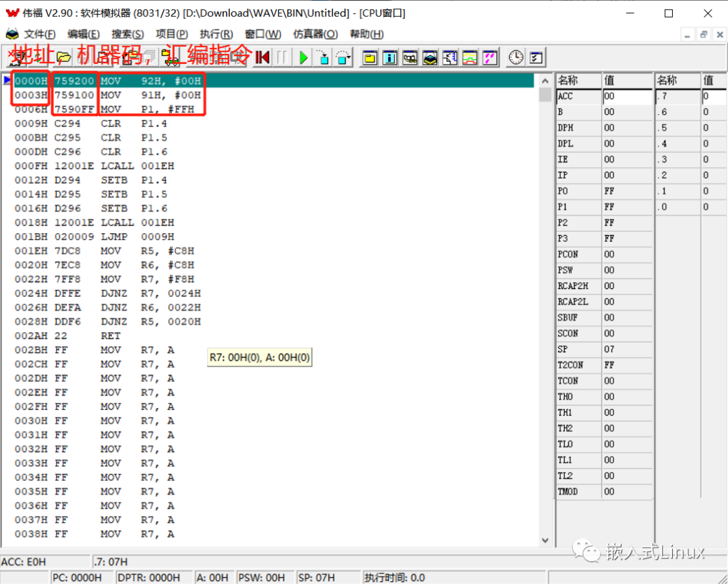
Task: Click the 名称 header of register list
Action: click(578, 81)
